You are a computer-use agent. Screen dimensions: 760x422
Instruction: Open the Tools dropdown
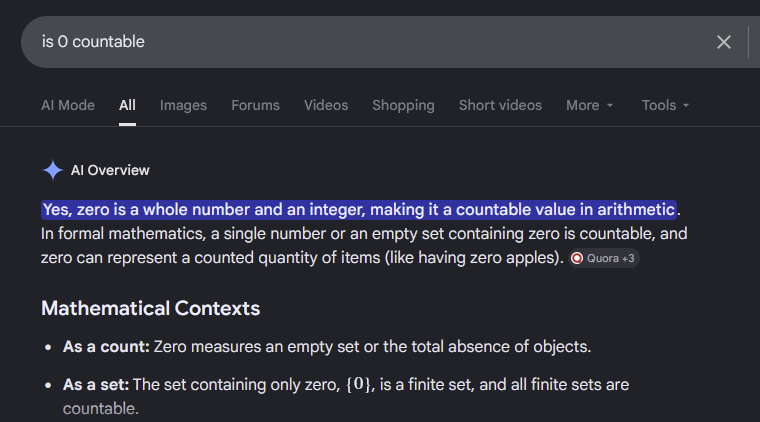click(x=665, y=105)
